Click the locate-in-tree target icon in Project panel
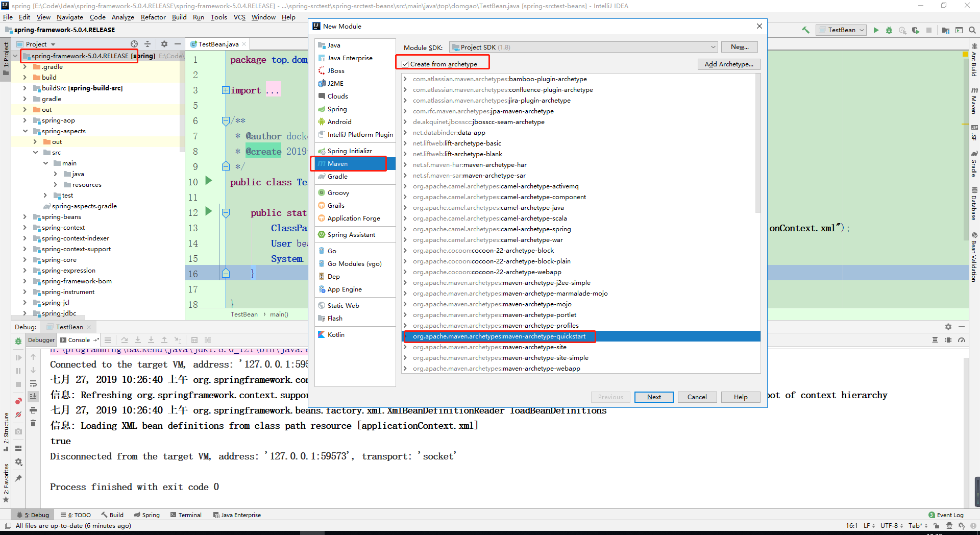Viewport: 980px width, 535px height. [x=134, y=44]
